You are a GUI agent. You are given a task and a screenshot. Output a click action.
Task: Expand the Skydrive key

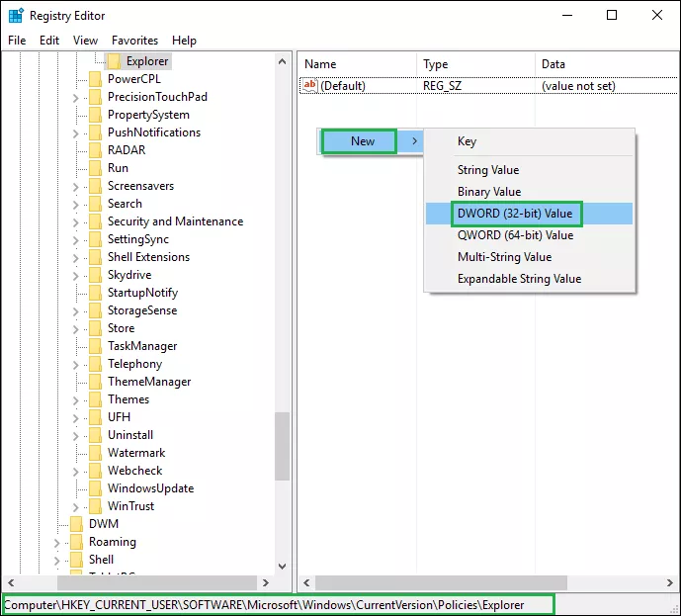[75, 276]
